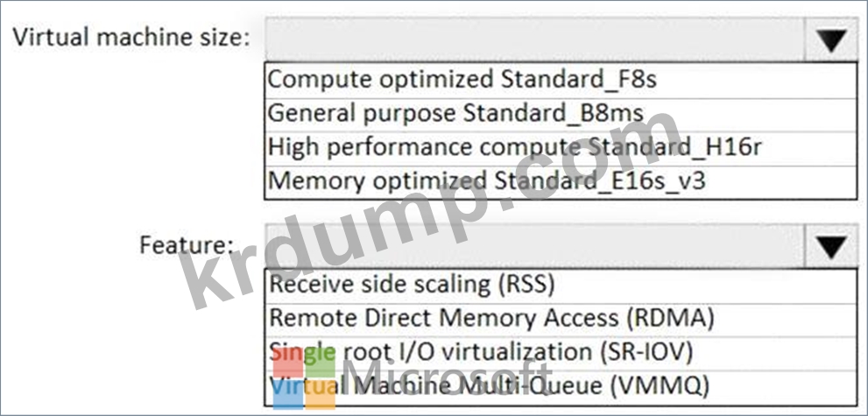
Task: Click the Feature label text
Action: (186, 245)
